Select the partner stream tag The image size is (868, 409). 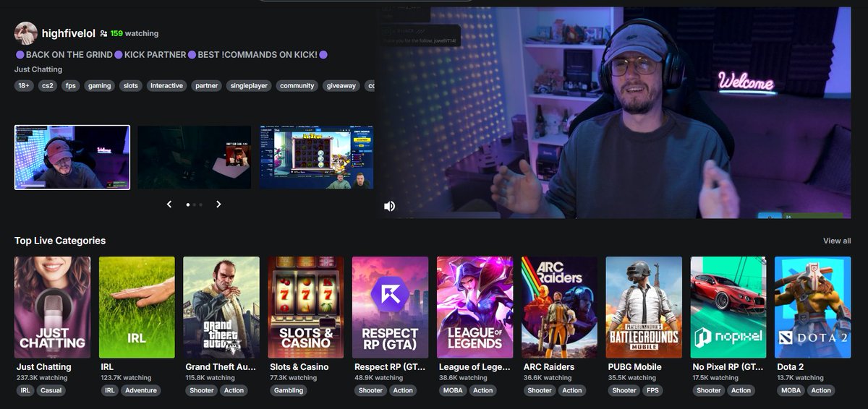(x=206, y=85)
